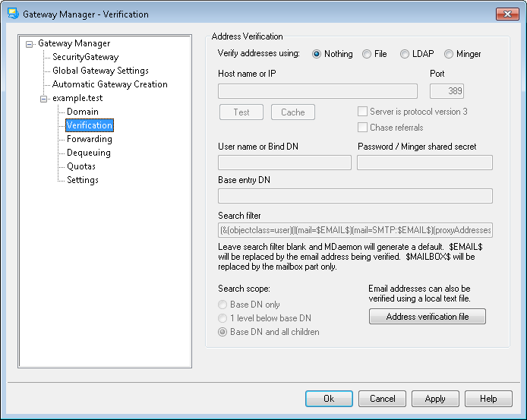Collapse the Gateway Manager tree node
The width and height of the screenshot is (527, 420).
30,44
